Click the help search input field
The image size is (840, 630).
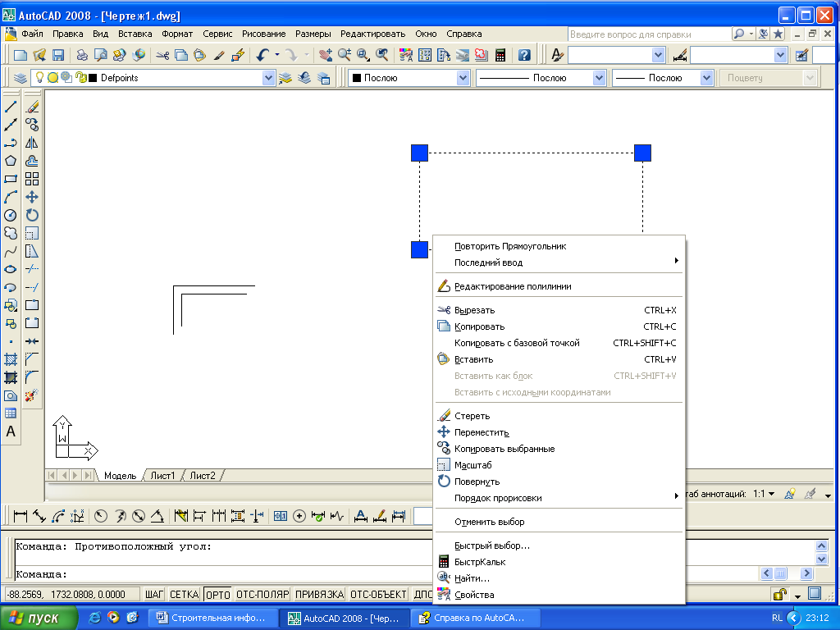tap(650, 34)
